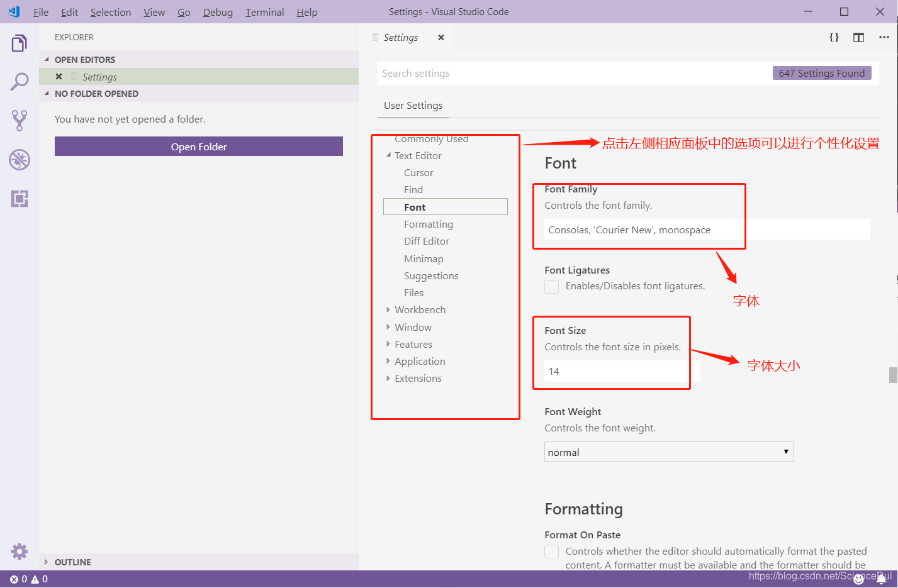
Task: Expand the Window settings section
Action: (388, 327)
